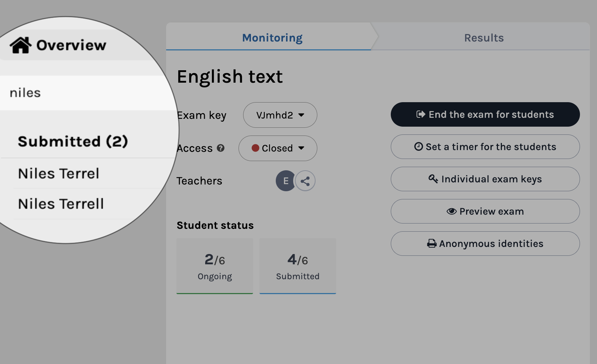This screenshot has height=364, width=597.
Task: Select student Niles Terrell in Submitted list
Action: pyautogui.click(x=61, y=204)
